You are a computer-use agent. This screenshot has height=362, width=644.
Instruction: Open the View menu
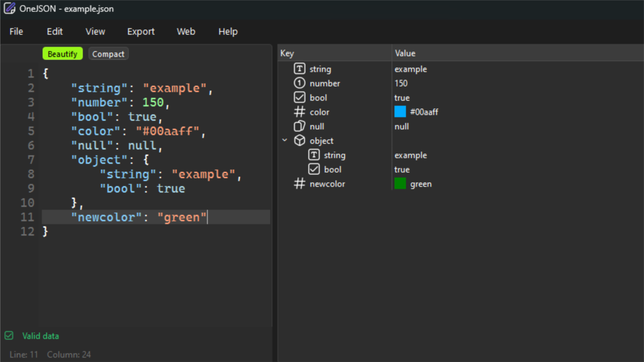tap(95, 32)
